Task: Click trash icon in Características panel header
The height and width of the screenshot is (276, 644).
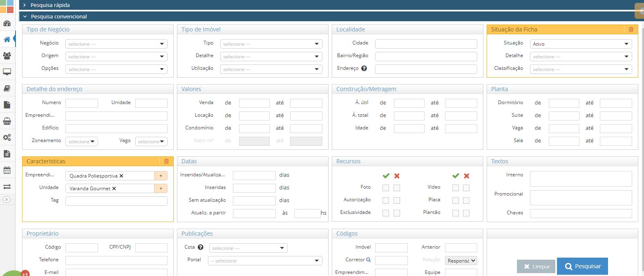Action: [166, 161]
